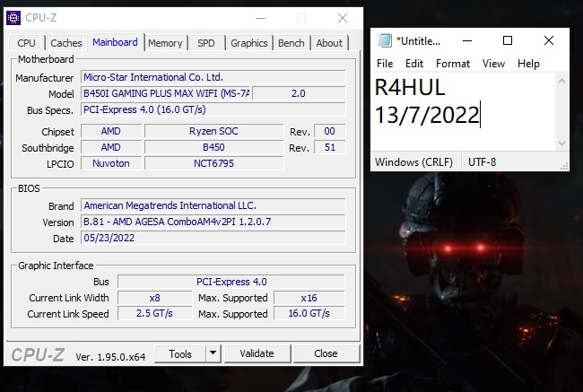Click the Validate button
The width and height of the screenshot is (583, 392).
[257, 353]
